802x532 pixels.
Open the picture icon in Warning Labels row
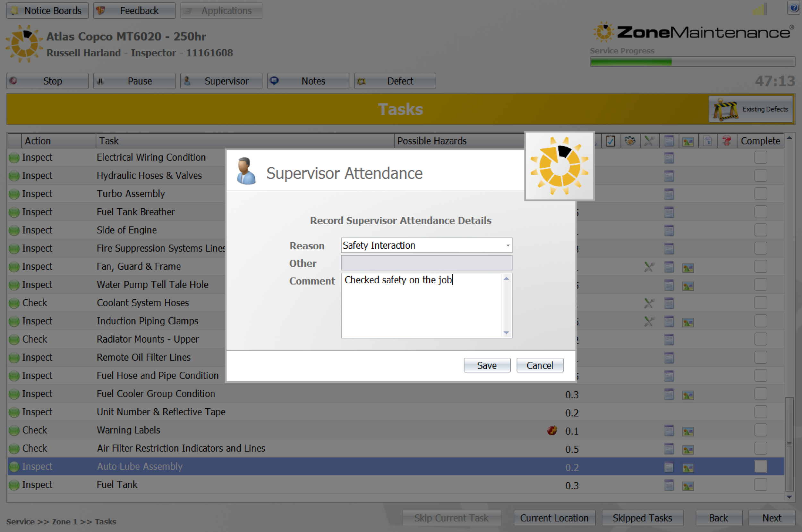(x=688, y=431)
